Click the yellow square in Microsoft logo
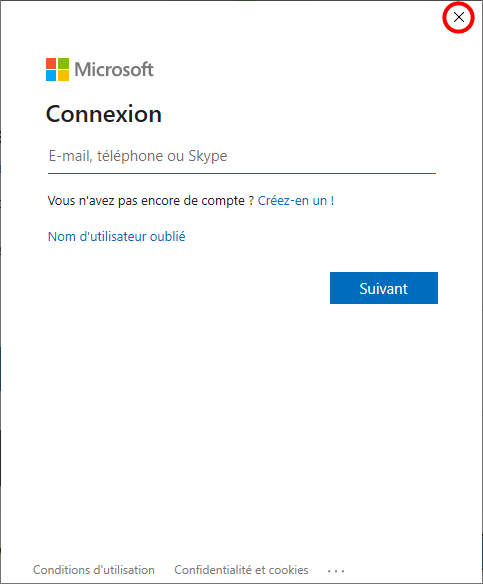 click(63, 76)
